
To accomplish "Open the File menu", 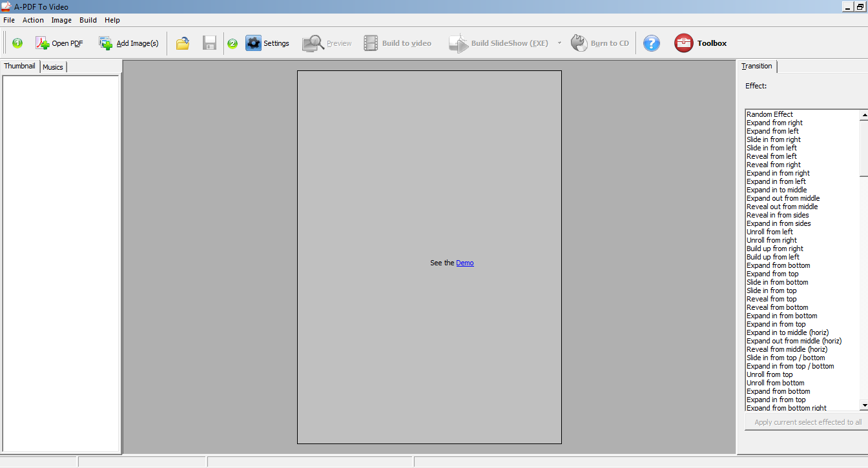I will (9, 20).
